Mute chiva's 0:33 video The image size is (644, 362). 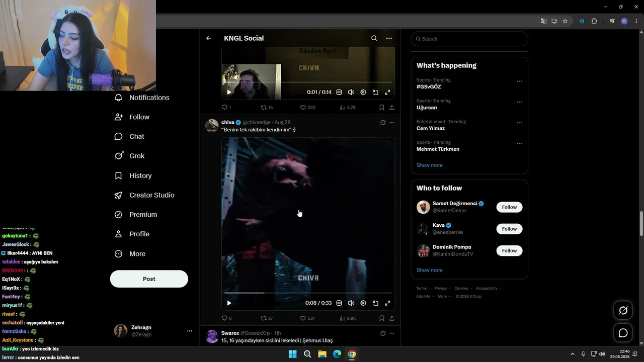[351, 303]
